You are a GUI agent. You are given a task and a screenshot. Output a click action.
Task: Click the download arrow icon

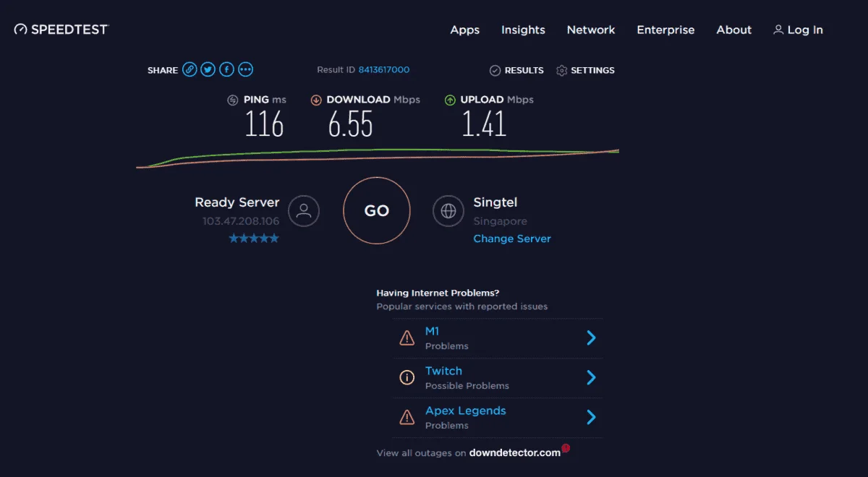pos(316,100)
